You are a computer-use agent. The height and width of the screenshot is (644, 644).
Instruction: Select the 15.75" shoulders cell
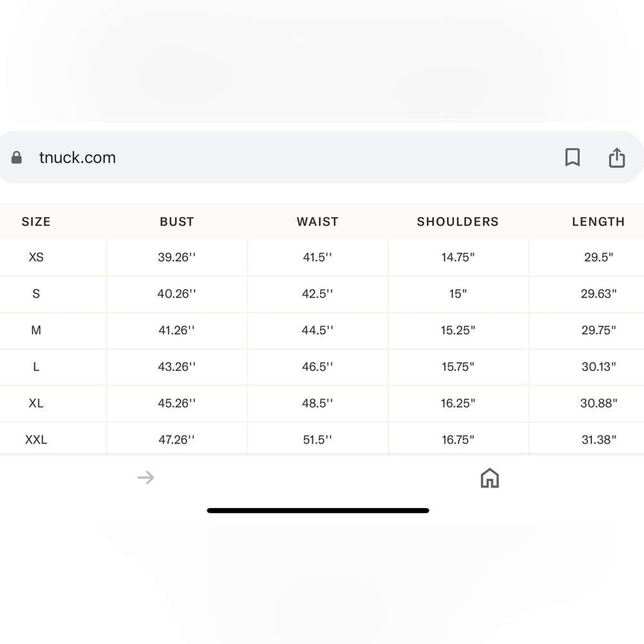click(x=458, y=367)
